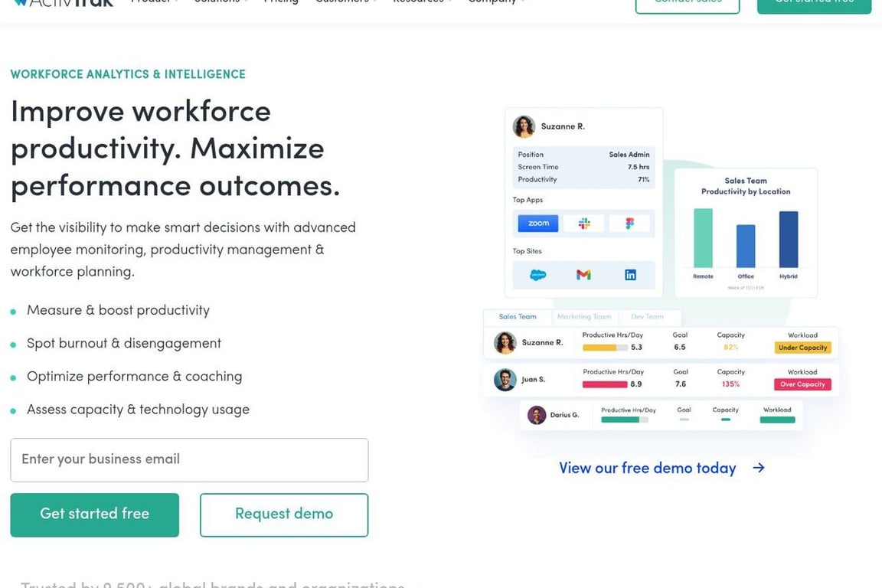Click Darius G. avatar photo
This screenshot has height=588, width=882.
(x=537, y=415)
